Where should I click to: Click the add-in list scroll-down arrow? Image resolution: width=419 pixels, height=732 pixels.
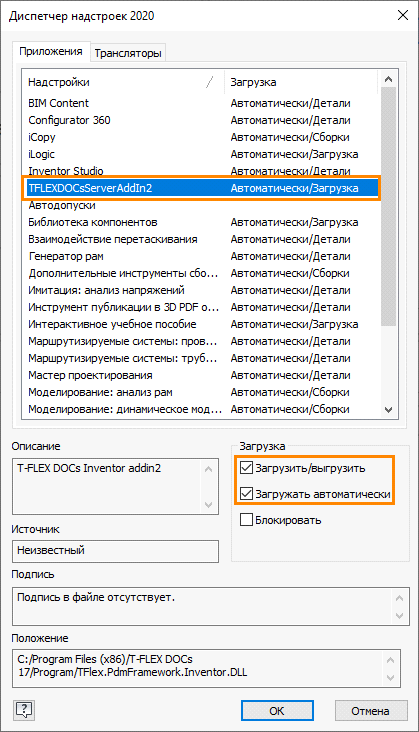(388, 410)
